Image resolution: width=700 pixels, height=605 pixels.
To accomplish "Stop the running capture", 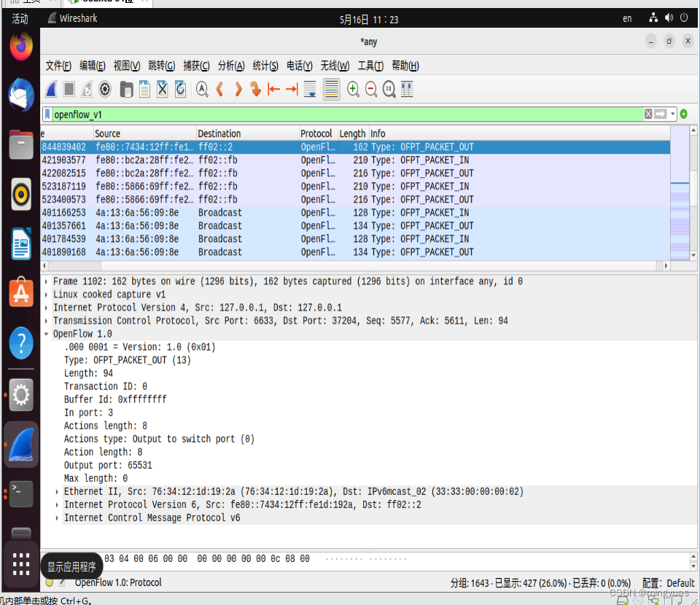I will coord(68,89).
